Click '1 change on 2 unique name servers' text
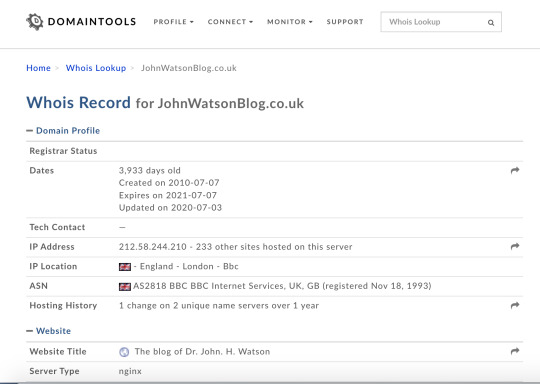 [x=219, y=305]
